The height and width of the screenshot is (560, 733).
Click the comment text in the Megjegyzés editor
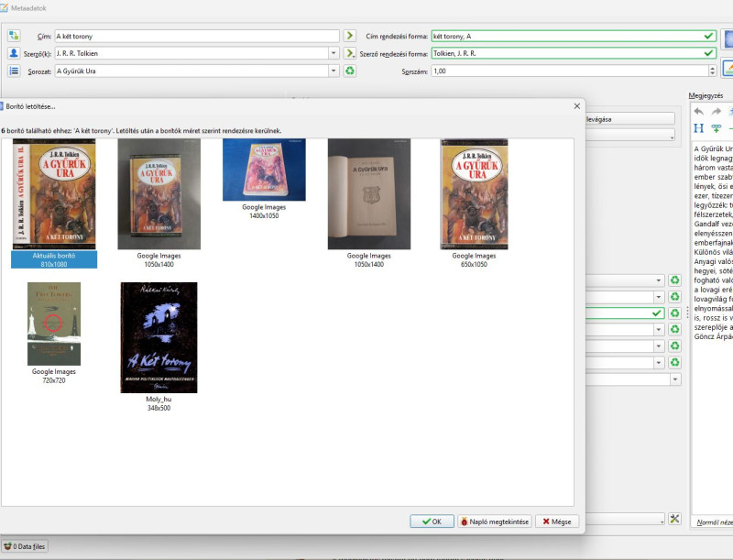tap(713, 242)
